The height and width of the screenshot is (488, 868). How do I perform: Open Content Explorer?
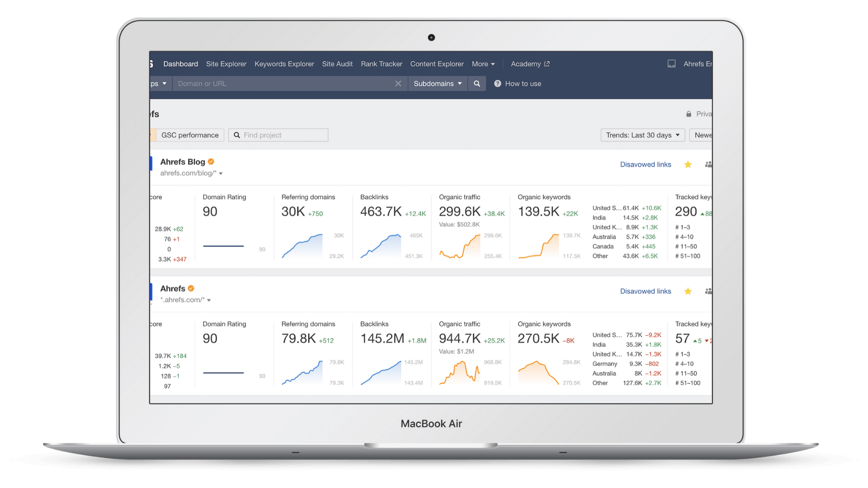click(x=437, y=64)
